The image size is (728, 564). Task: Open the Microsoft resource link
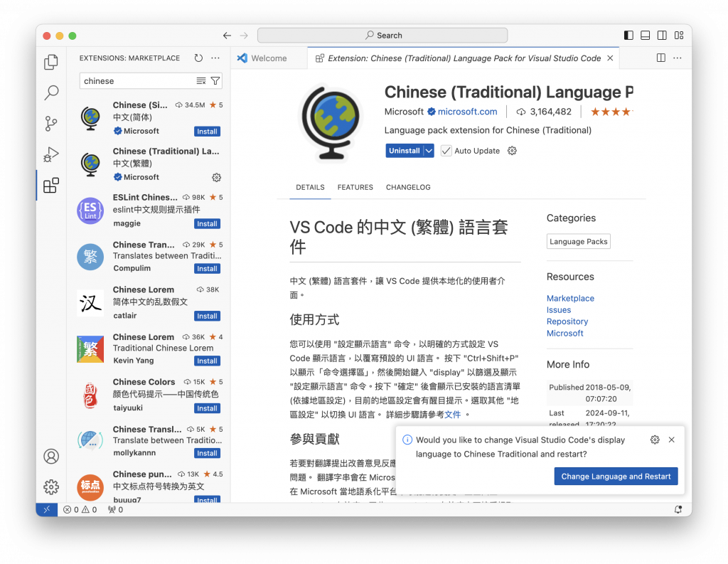[x=564, y=333]
